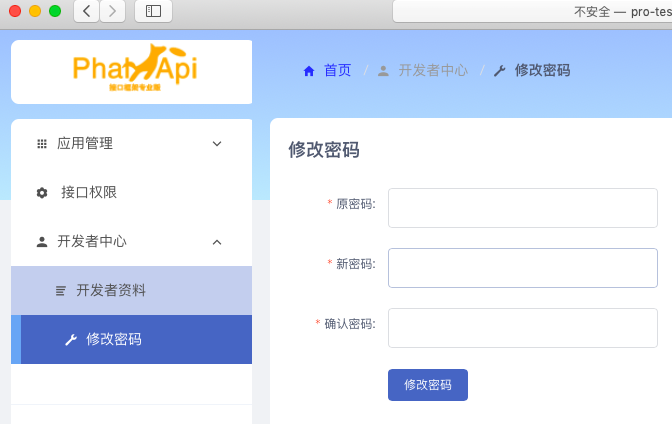Focus the 原密码 input field
The image size is (672, 424).
coord(522,208)
